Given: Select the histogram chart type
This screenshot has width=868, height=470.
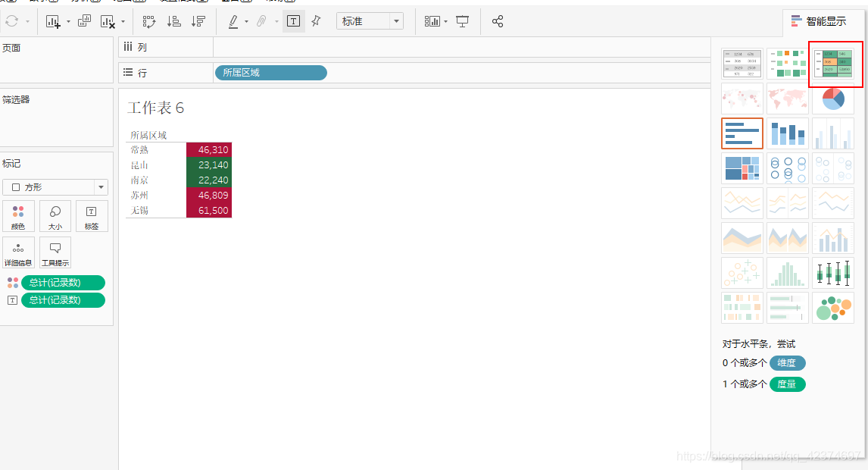Looking at the screenshot, I should point(788,273).
